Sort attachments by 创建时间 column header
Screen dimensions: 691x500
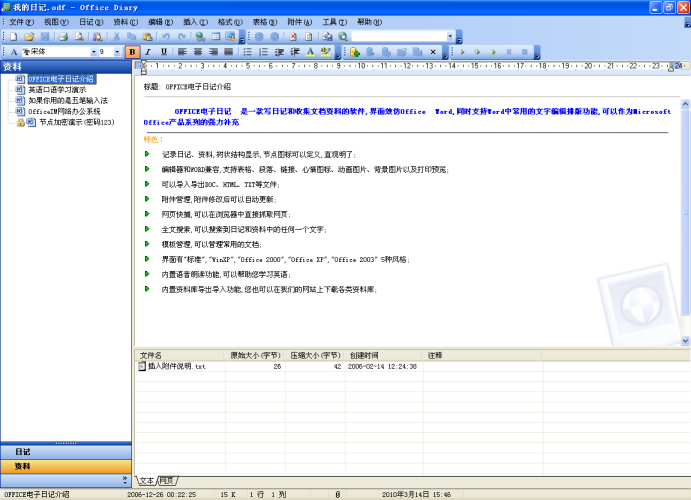pos(384,355)
